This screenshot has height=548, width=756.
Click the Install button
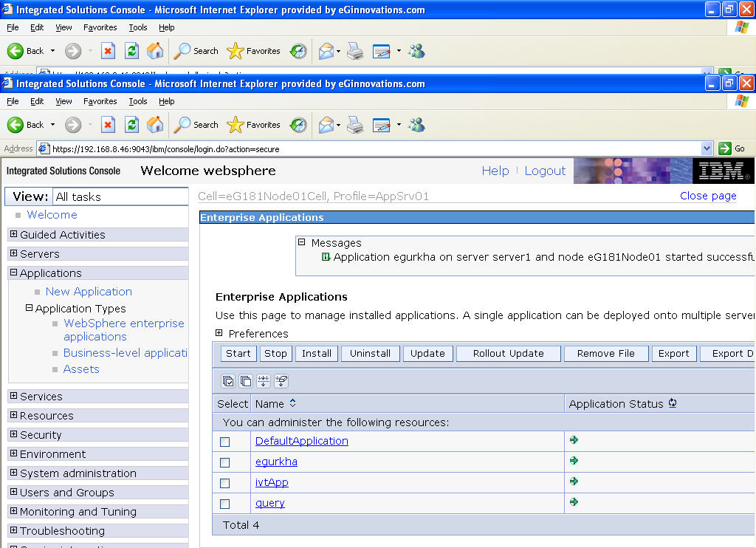[x=316, y=354]
